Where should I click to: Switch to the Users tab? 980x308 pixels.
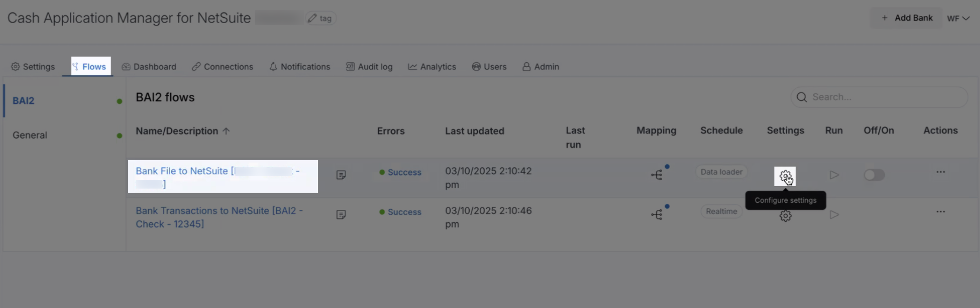pos(489,67)
